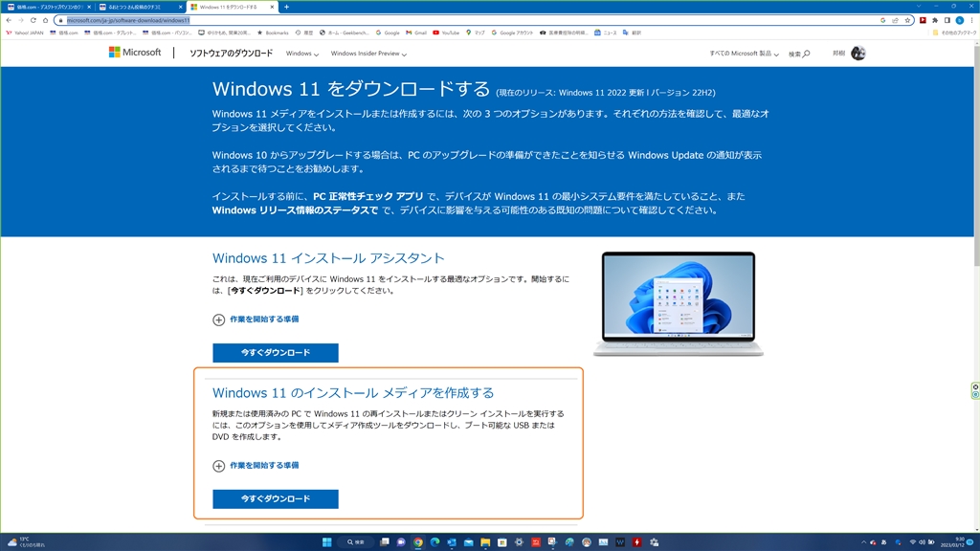Reload the page with the refresh icon

tap(33, 20)
